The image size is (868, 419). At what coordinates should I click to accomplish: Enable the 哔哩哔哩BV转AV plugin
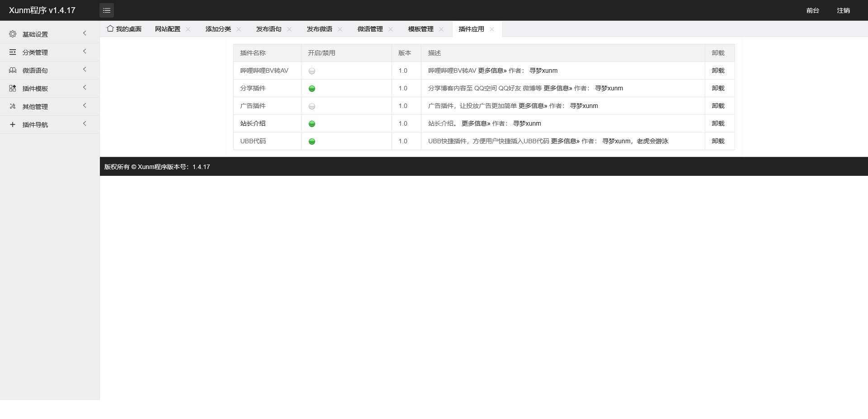pos(312,71)
